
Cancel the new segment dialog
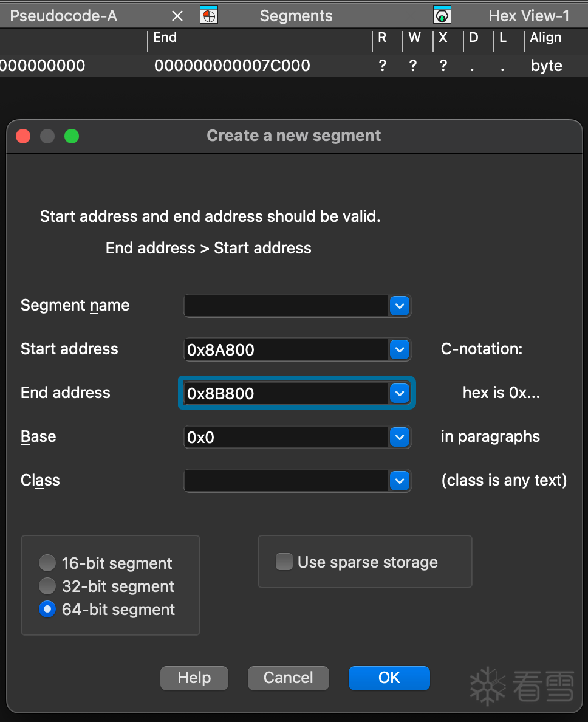point(289,678)
